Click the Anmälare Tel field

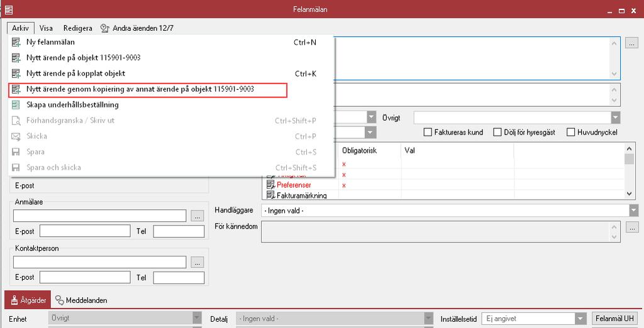coord(179,231)
